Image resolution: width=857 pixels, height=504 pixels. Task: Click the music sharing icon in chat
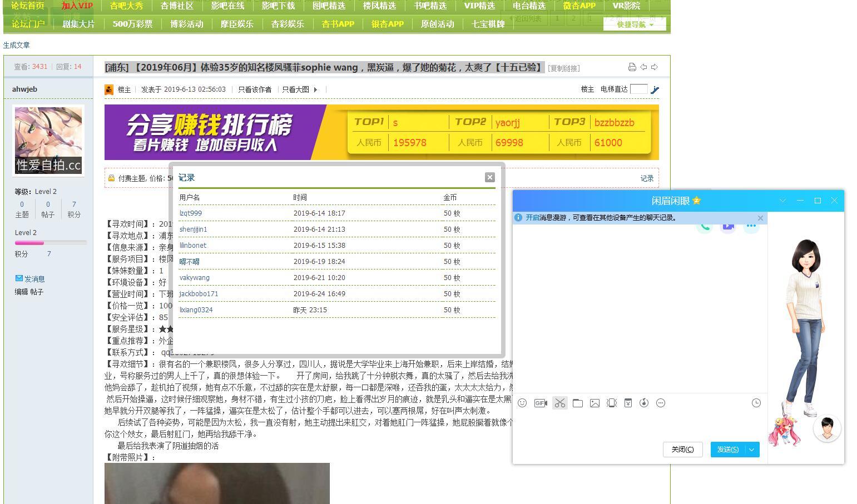644,403
